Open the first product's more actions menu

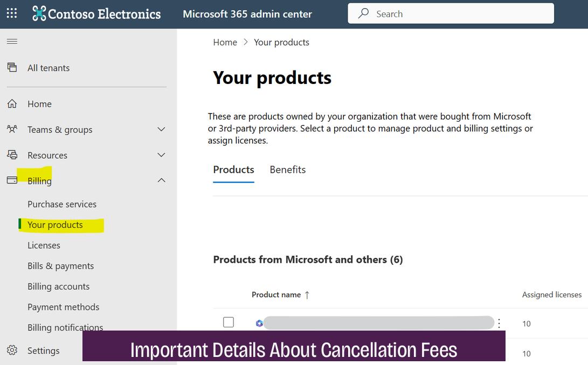point(499,323)
